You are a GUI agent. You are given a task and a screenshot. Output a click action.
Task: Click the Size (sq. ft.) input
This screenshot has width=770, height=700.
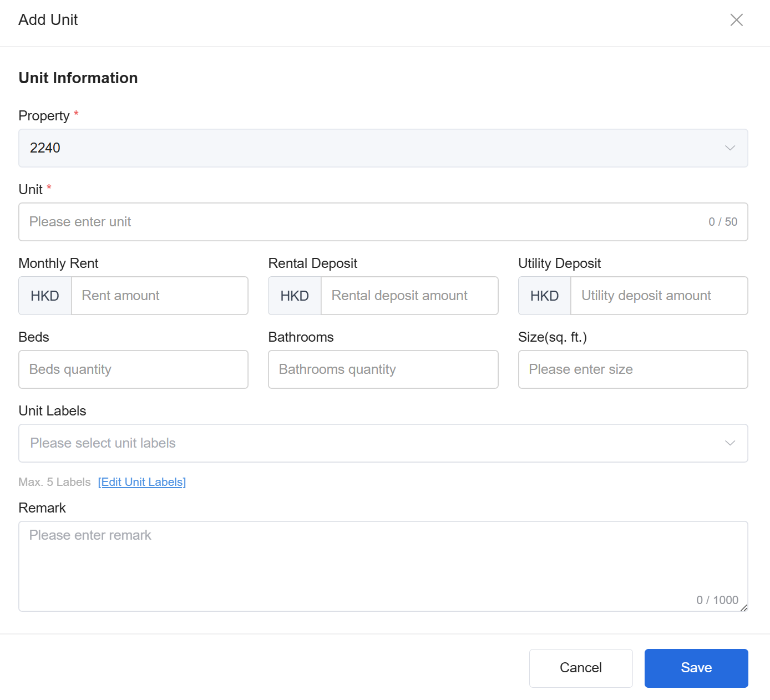pos(632,369)
